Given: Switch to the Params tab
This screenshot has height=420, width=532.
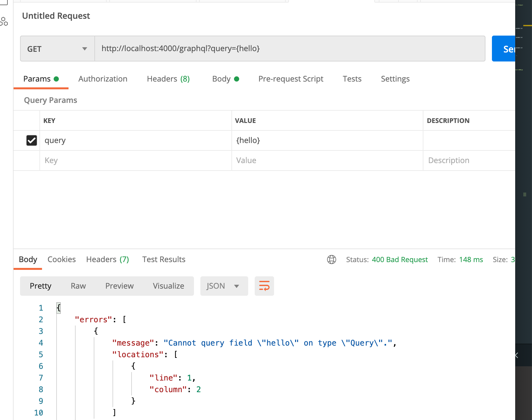Looking at the screenshot, I should (41, 79).
